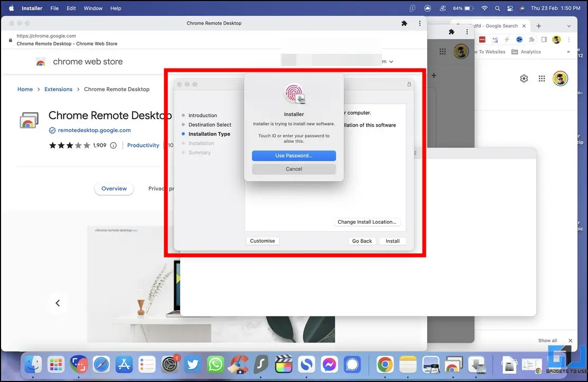
Task: Click the lock icon in installer title bar
Action: [409, 84]
